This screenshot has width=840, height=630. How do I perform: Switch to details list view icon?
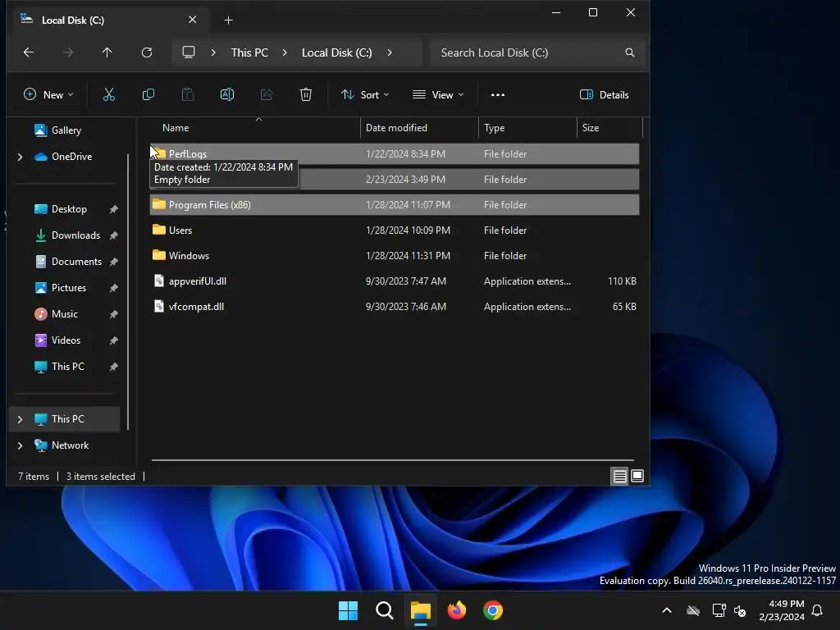620,477
